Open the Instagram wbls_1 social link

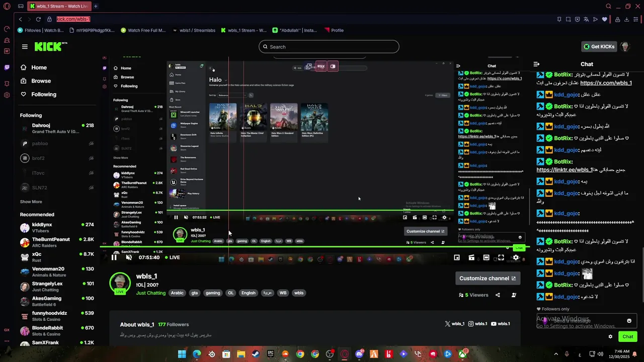click(x=478, y=324)
